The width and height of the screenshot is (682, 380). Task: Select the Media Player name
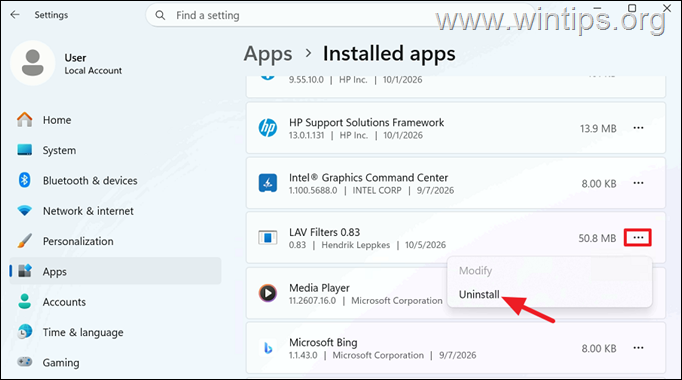pyautogui.click(x=319, y=288)
